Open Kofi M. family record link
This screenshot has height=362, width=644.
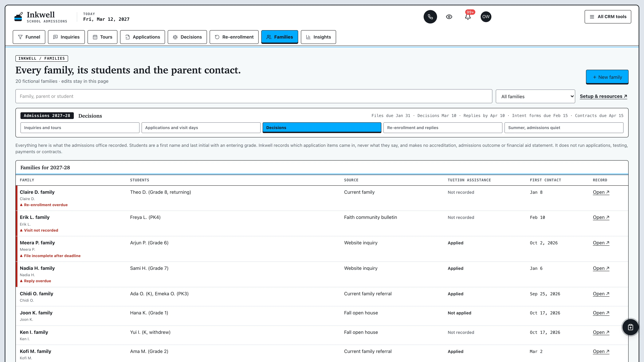pyautogui.click(x=601, y=351)
